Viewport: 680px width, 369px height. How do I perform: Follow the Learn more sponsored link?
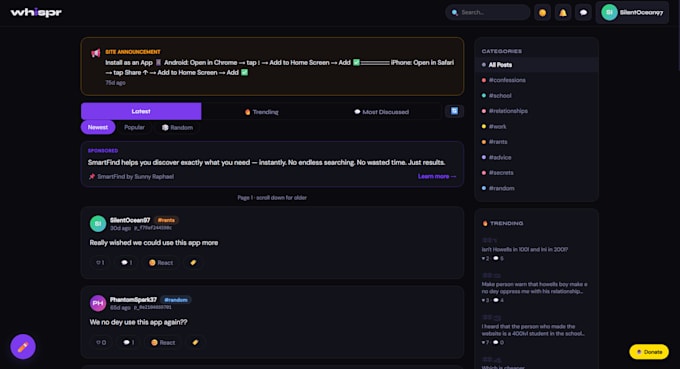coord(437,176)
